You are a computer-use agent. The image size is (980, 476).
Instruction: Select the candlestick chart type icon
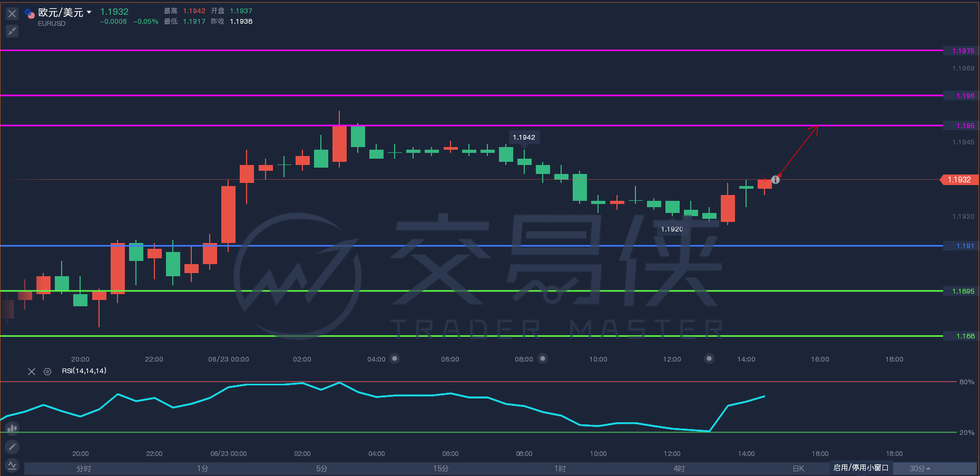[x=12, y=428]
